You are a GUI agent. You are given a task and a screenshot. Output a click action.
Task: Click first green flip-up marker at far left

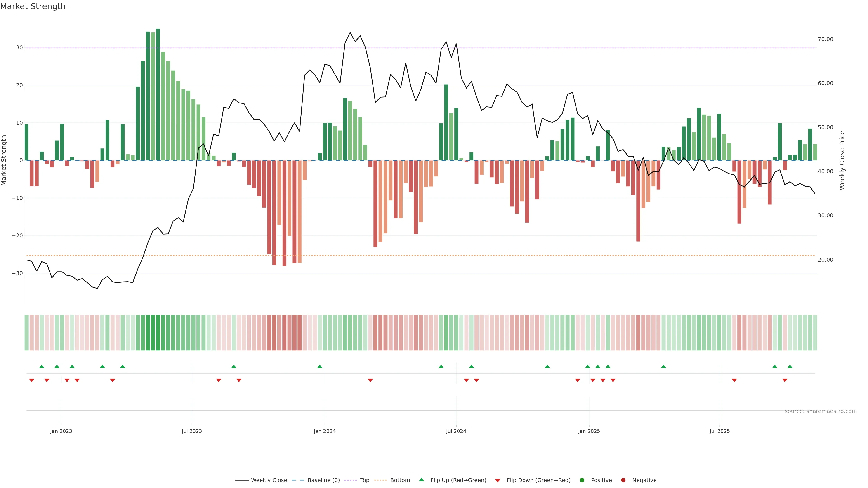click(x=42, y=366)
